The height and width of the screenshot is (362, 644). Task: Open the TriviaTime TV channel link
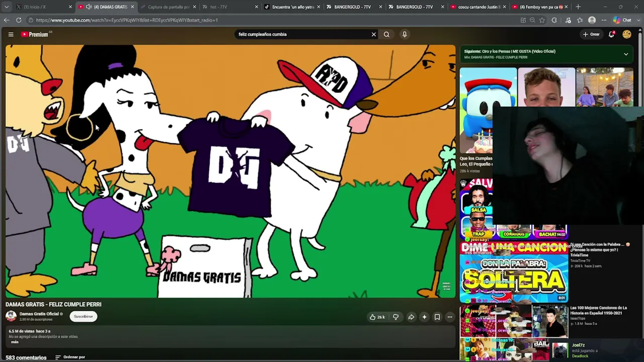point(581,261)
